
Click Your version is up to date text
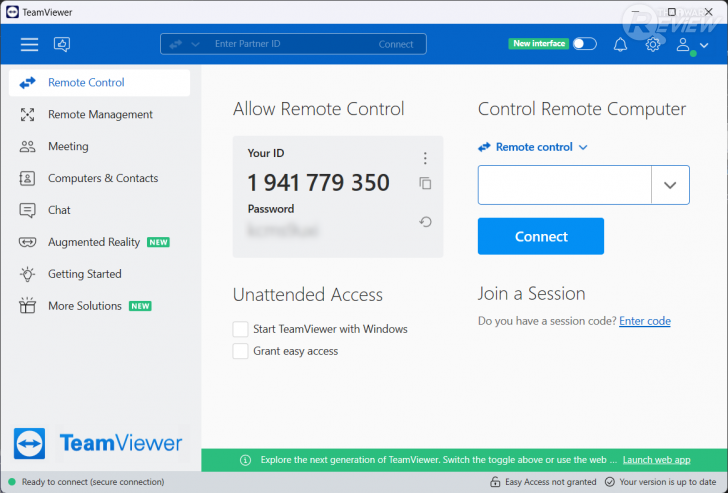[x=668, y=482]
